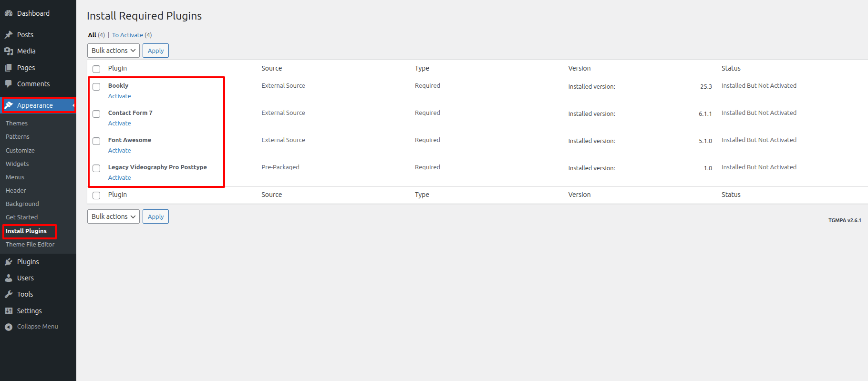Image resolution: width=868 pixels, height=381 pixels.
Task: Expand the bottom Bulk actions dropdown
Action: coord(114,216)
